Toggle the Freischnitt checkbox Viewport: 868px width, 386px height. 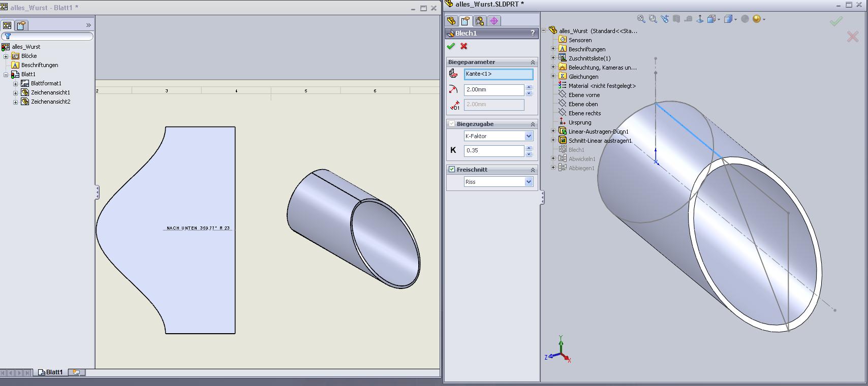pyautogui.click(x=452, y=170)
